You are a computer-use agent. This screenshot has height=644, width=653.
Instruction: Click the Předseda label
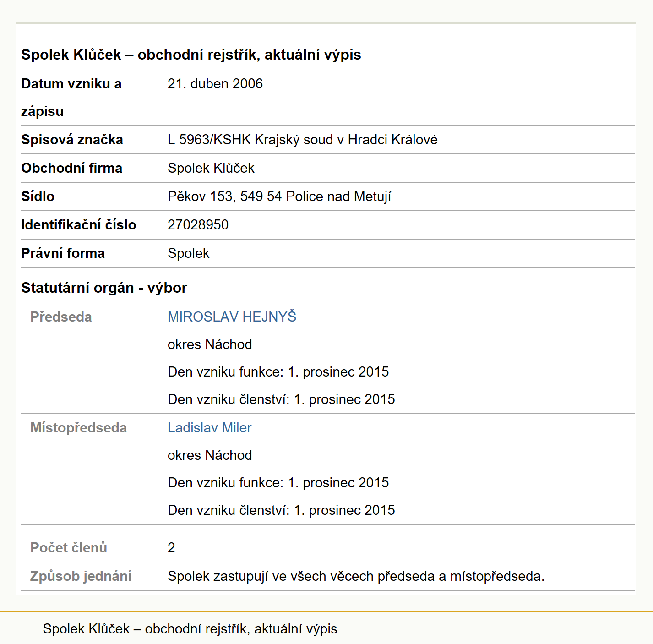click(61, 317)
